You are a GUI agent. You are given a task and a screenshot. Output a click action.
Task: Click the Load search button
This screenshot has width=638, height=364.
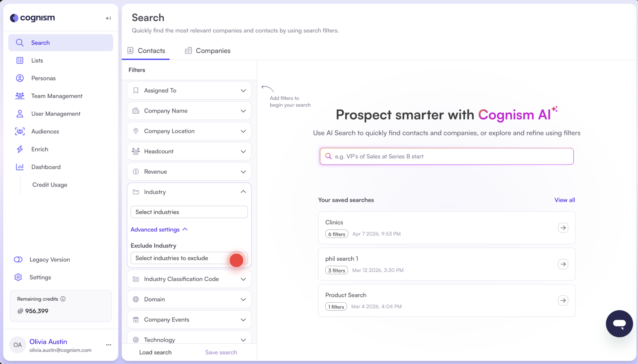155,352
